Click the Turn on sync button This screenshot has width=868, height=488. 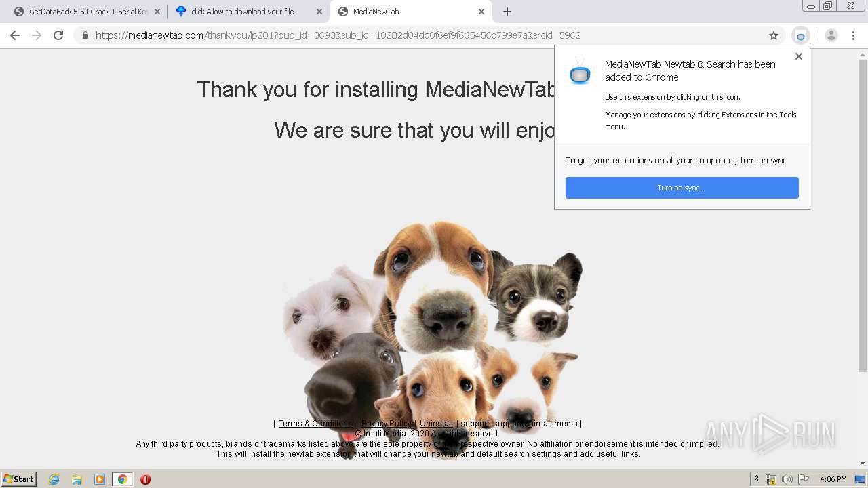[682, 188]
